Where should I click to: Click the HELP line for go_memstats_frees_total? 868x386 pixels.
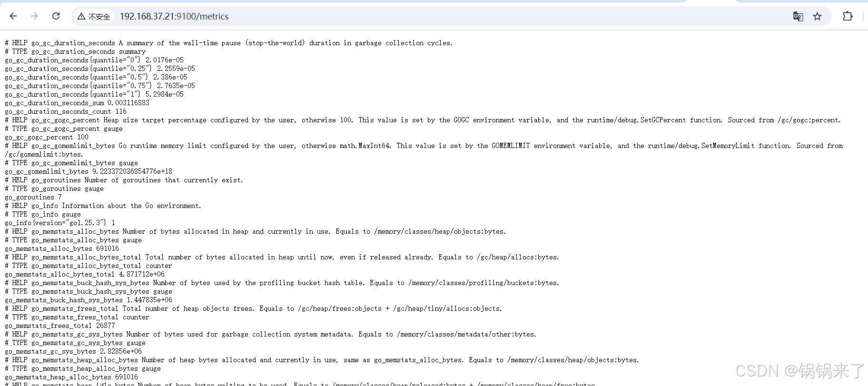253,308
